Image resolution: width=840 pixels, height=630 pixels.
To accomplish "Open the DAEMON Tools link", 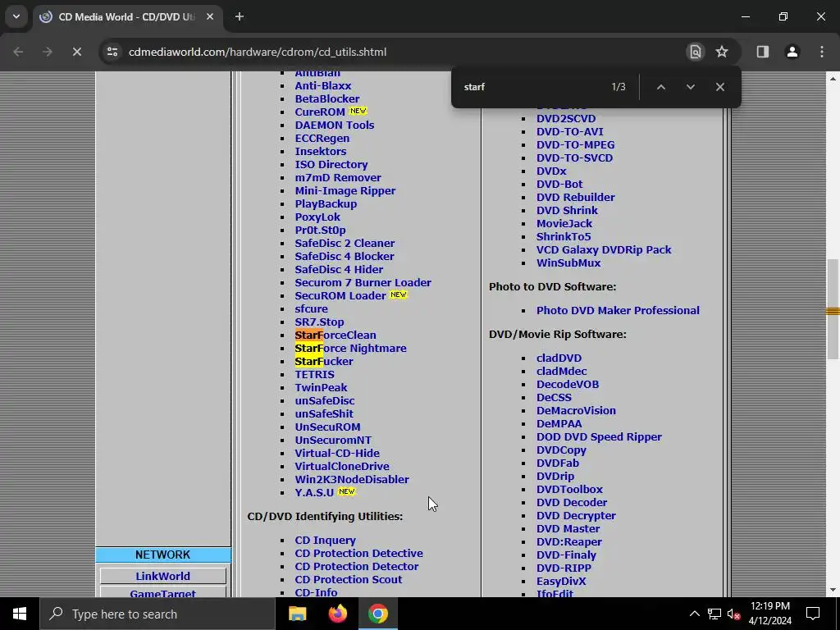I will (x=335, y=126).
